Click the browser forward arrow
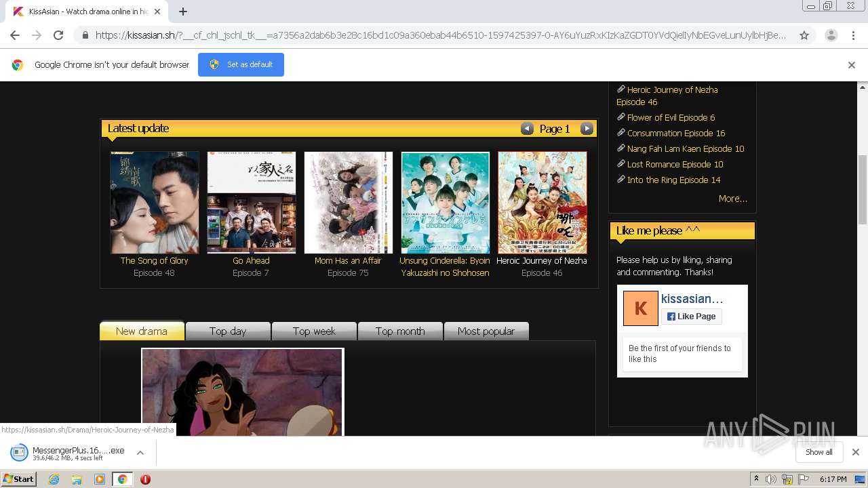This screenshot has height=488, width=868. tap(37, 35)
